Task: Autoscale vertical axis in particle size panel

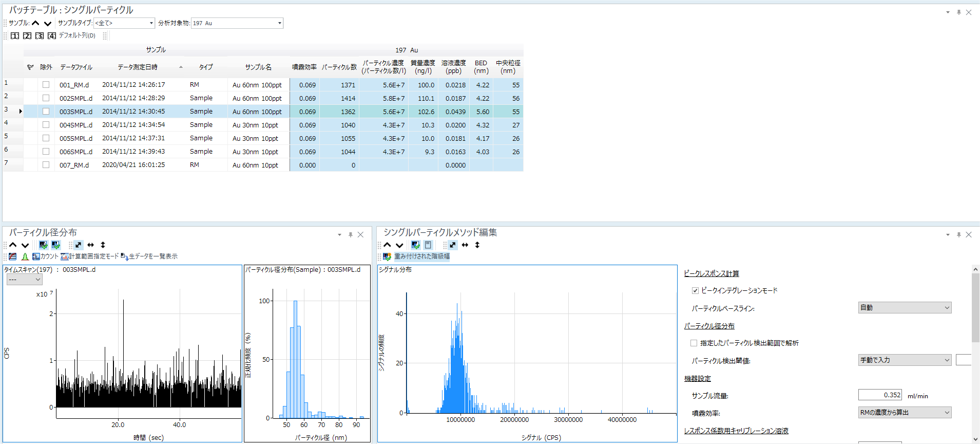Action: [103, 245]
